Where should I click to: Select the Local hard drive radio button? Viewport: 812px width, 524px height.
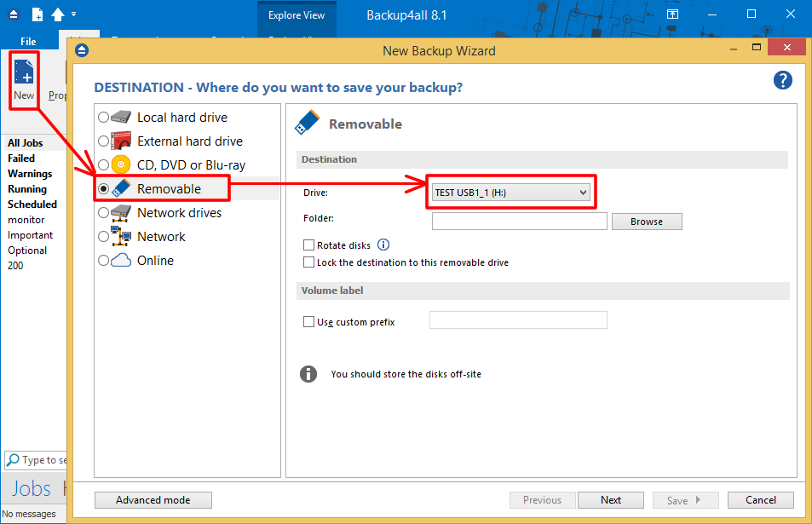click(x=104, y=118)
